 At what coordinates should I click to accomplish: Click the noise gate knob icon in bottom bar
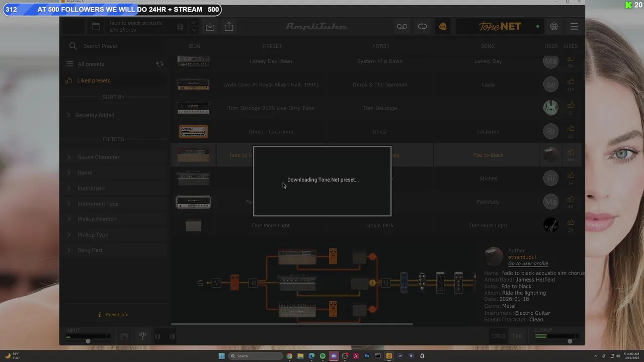124,336
